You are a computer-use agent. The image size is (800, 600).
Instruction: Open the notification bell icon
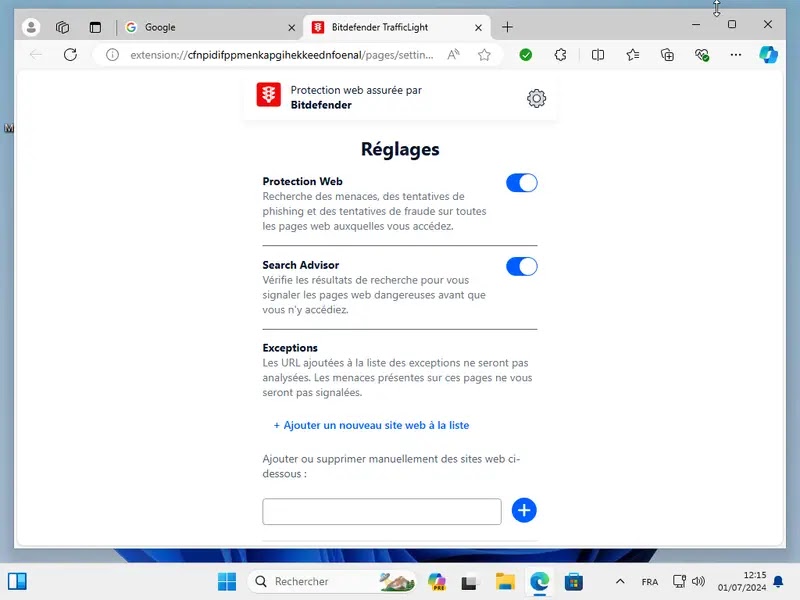click(x=778, y=582)
